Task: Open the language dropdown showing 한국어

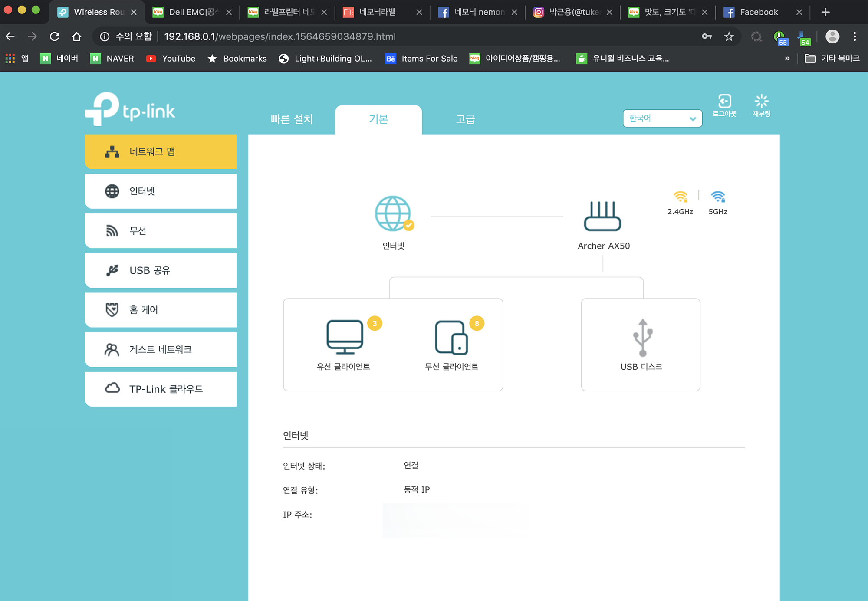Action: pyautogui.click(x=662, y=118)
